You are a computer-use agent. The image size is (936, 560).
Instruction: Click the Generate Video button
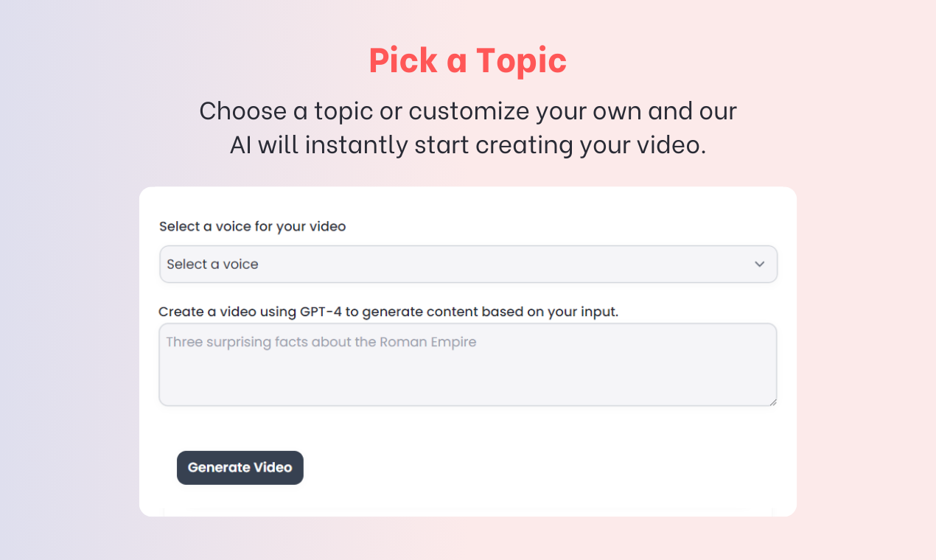click(x=240, y=468)
